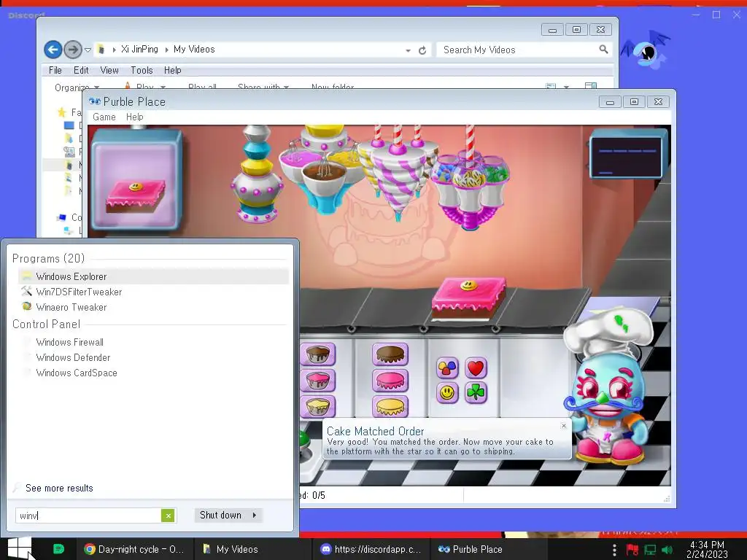
Task: Switch to Chrome Day-night cycle taskbar item
Action: 134,549
